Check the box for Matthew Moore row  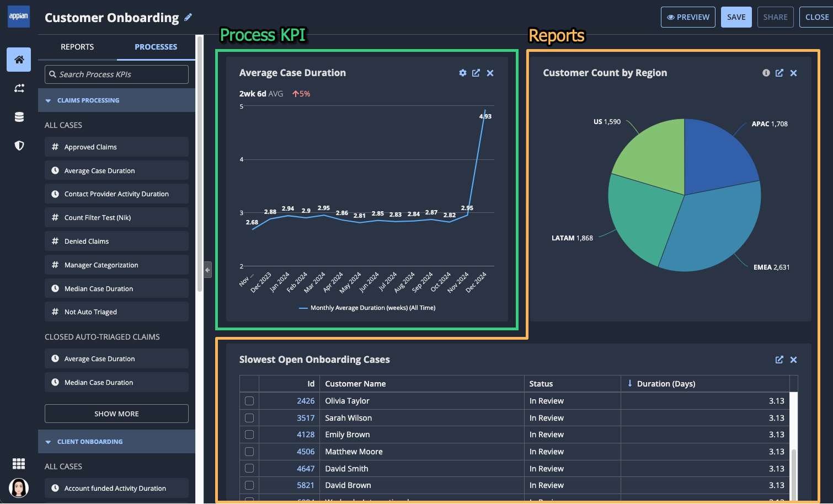pos(249,452)
